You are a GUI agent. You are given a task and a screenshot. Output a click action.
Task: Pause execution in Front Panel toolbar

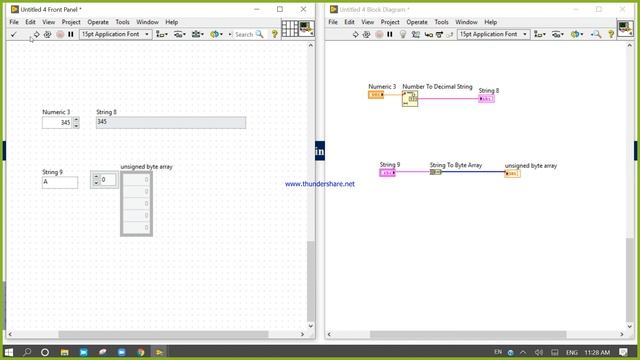click(71, 35)
